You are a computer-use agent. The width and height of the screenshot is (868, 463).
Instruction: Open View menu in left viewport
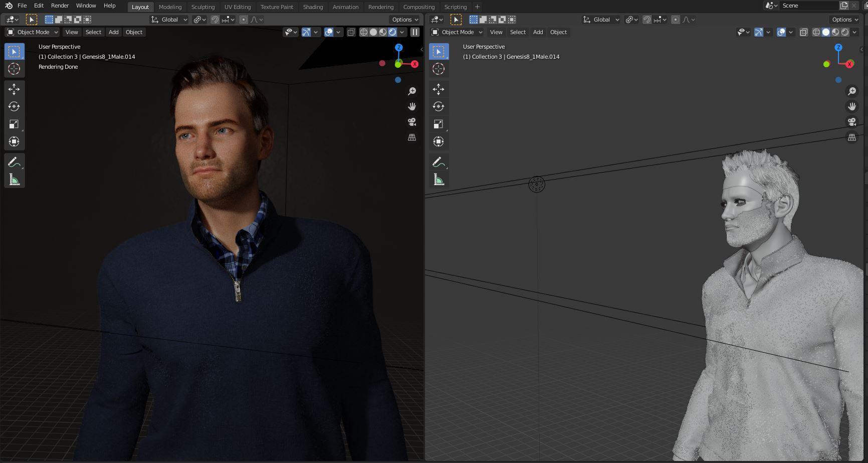point(72,32)
